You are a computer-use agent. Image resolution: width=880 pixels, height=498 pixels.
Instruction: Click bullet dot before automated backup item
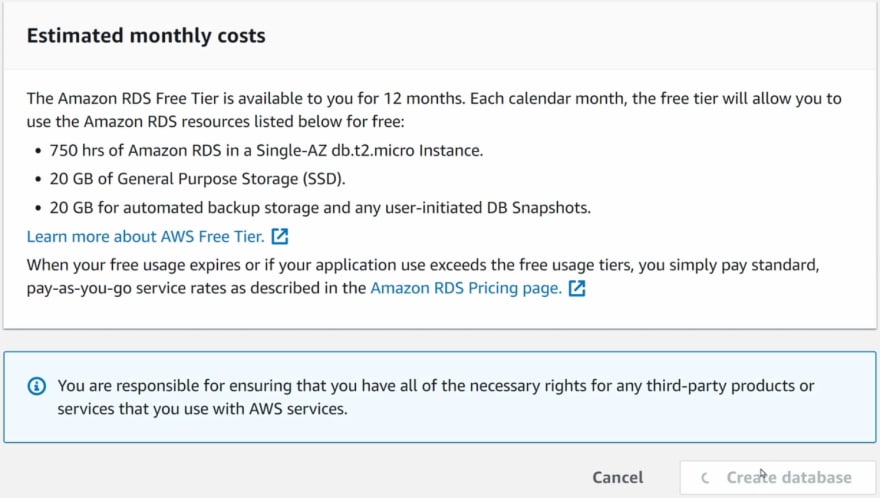pyautogui.click(x=38, y=208)
